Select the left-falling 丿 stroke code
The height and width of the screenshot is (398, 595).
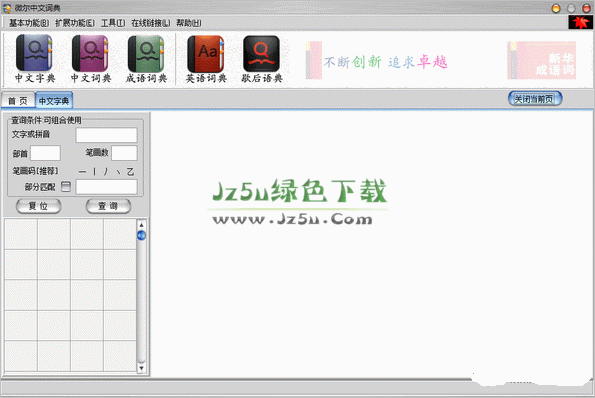(x=106, y=172)
